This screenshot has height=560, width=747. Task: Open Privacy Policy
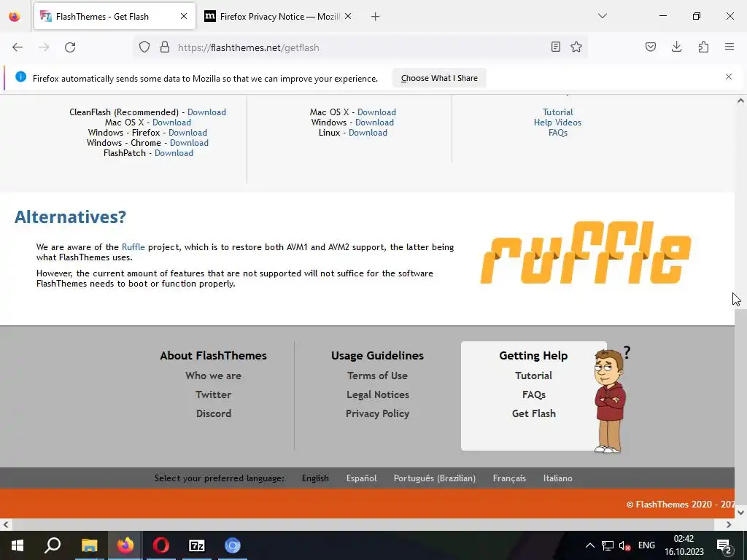point(377,413)
